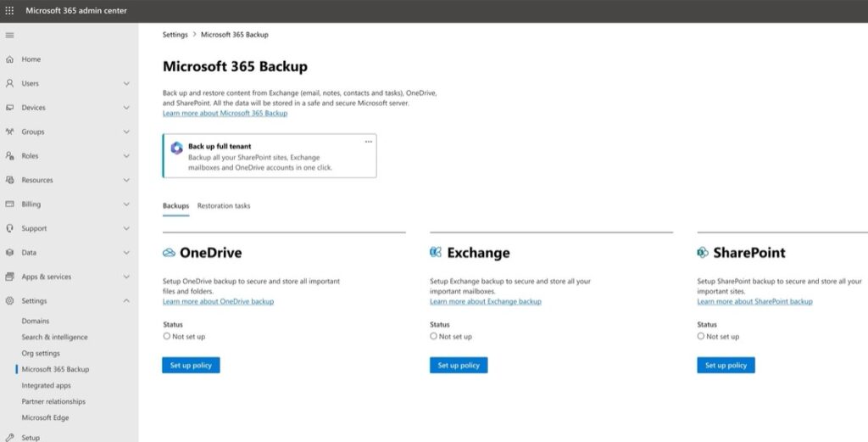Open Partner relationships in sidebar
The image size is (868, 442).
53,401
